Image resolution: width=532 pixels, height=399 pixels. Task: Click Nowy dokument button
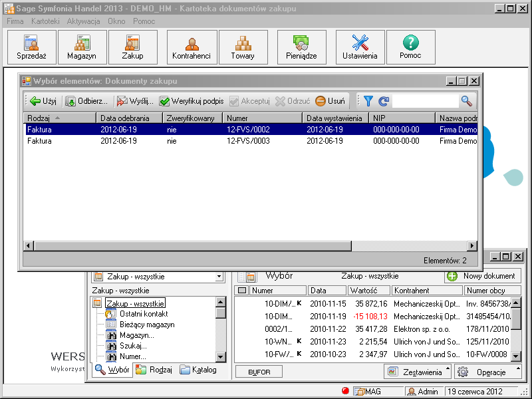482,276
